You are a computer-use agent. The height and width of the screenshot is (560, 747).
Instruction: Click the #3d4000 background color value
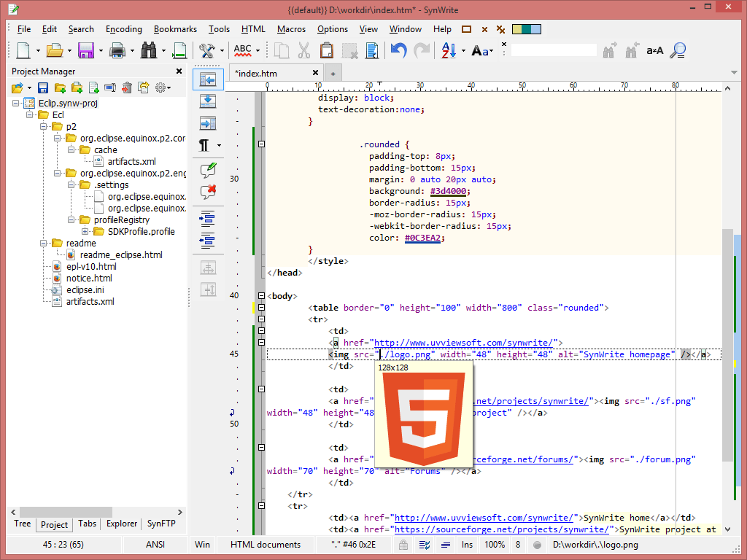point(448,191)
